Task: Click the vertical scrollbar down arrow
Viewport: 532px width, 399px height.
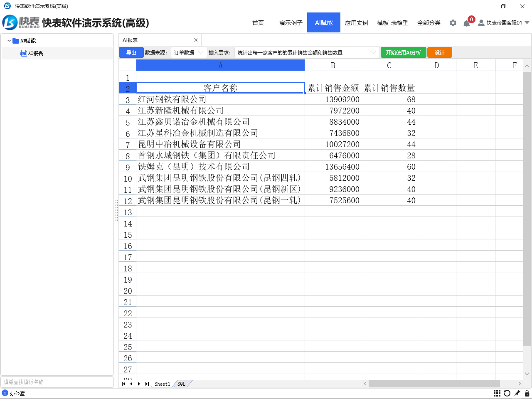Action: (x=527, y=374)
